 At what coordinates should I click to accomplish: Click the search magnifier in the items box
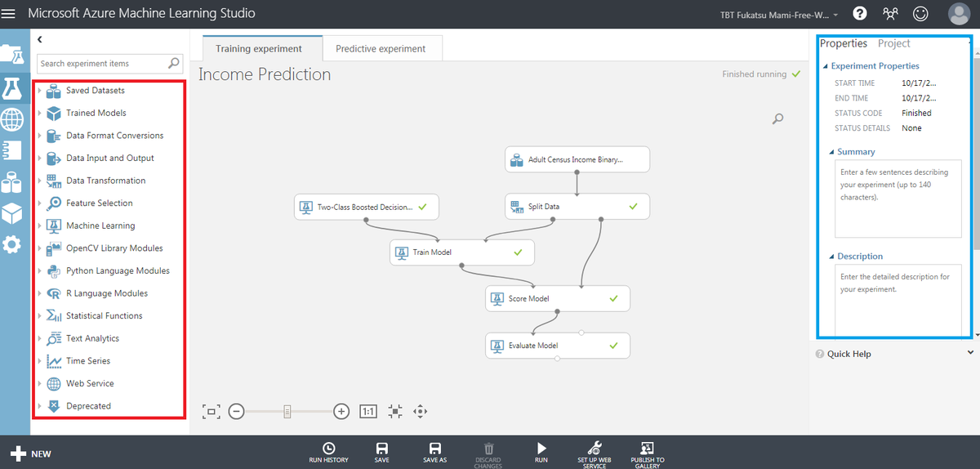click(174, 63)
